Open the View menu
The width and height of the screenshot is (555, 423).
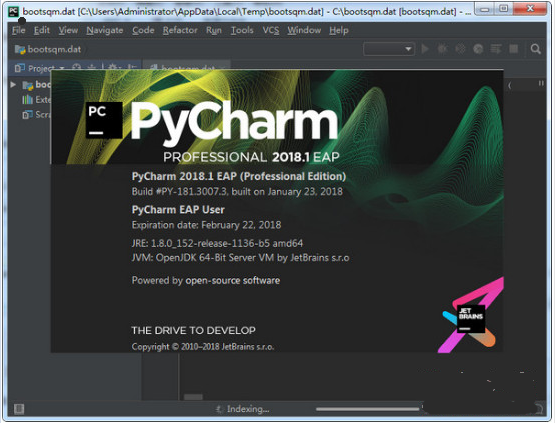[x=68, y=30]
